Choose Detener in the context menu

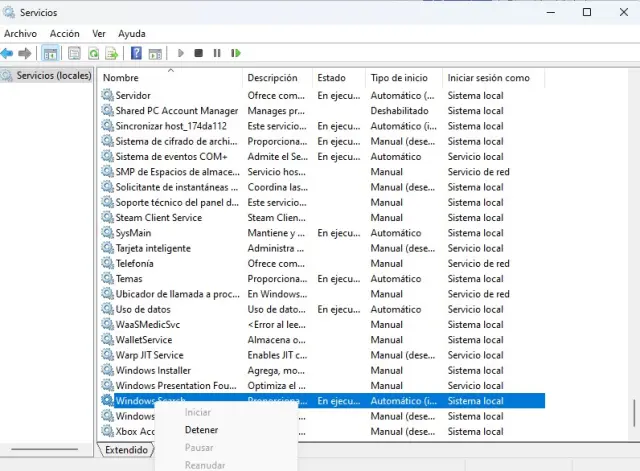(201, 430)
